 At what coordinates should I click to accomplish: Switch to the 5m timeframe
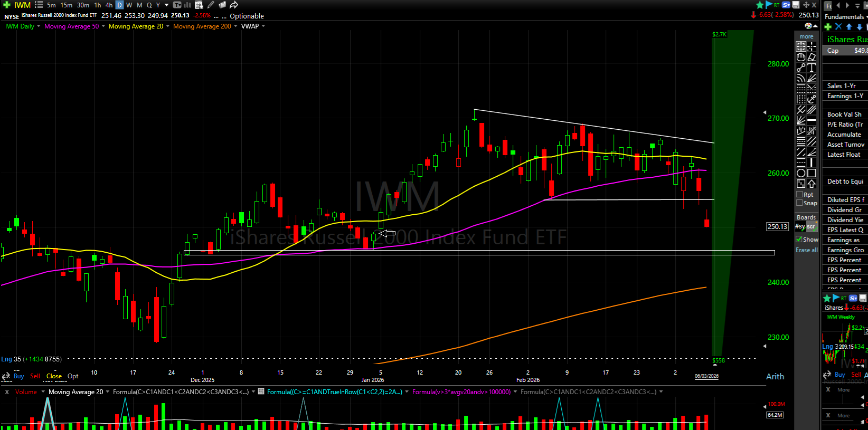pos(51,5)
